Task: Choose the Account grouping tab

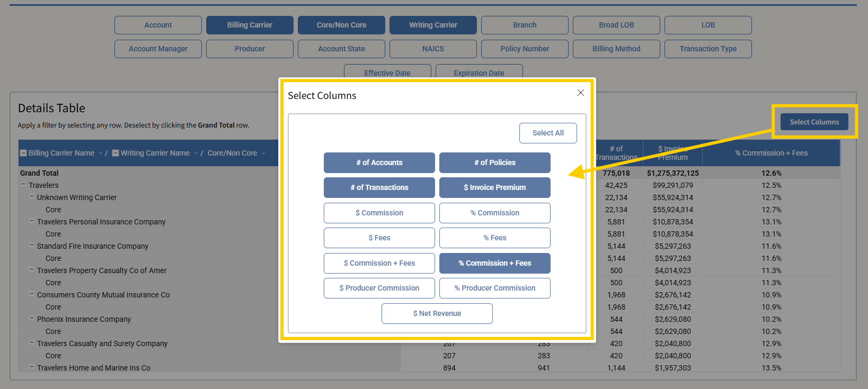Action: click(158, 25)
